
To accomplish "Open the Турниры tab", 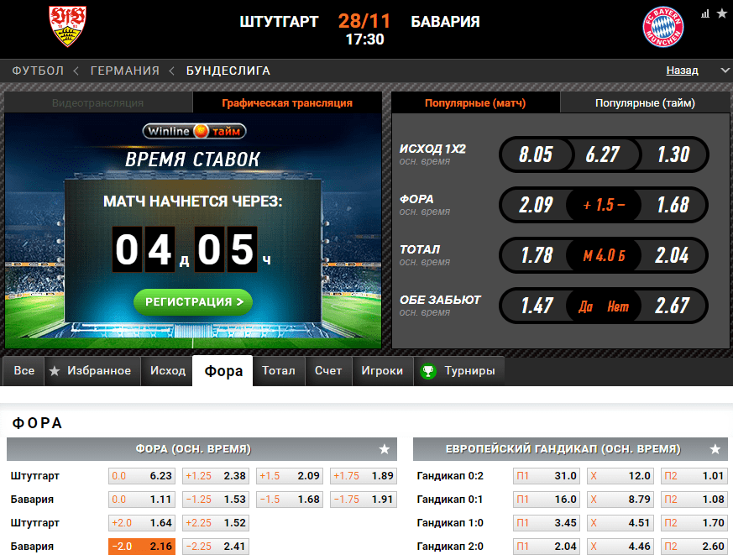I will click(459, 371).
